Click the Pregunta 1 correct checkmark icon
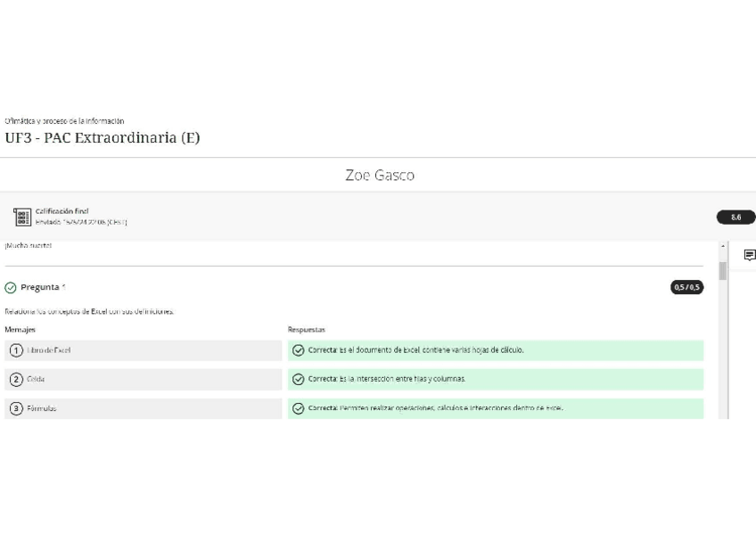The image size is (756, 534). click(11, 288)
